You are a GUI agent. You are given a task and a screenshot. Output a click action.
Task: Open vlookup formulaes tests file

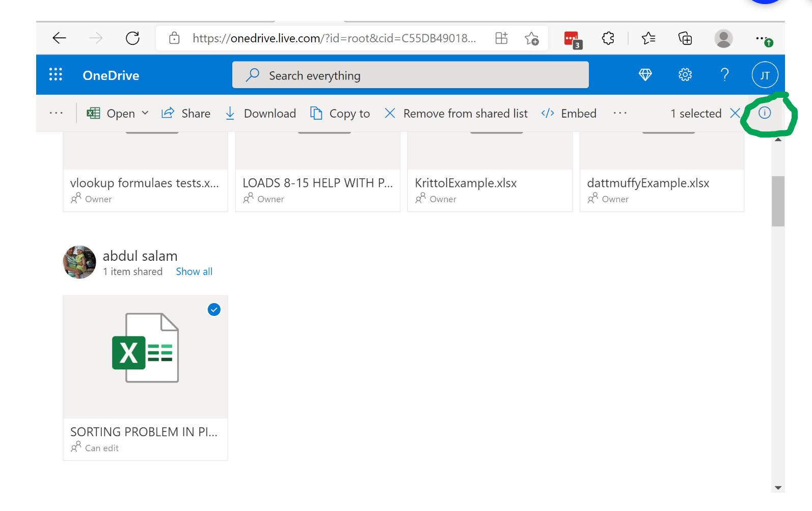(x=146, y=172)
